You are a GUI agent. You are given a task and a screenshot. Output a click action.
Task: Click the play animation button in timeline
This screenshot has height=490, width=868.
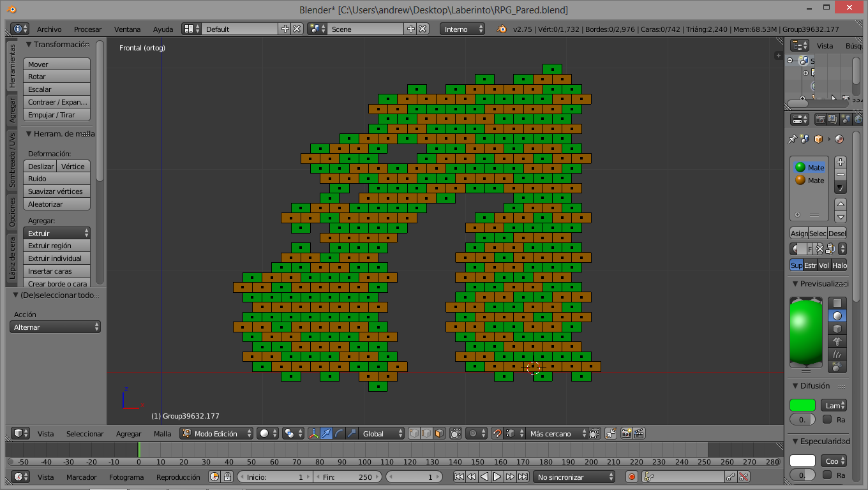(x=497, y=477)
